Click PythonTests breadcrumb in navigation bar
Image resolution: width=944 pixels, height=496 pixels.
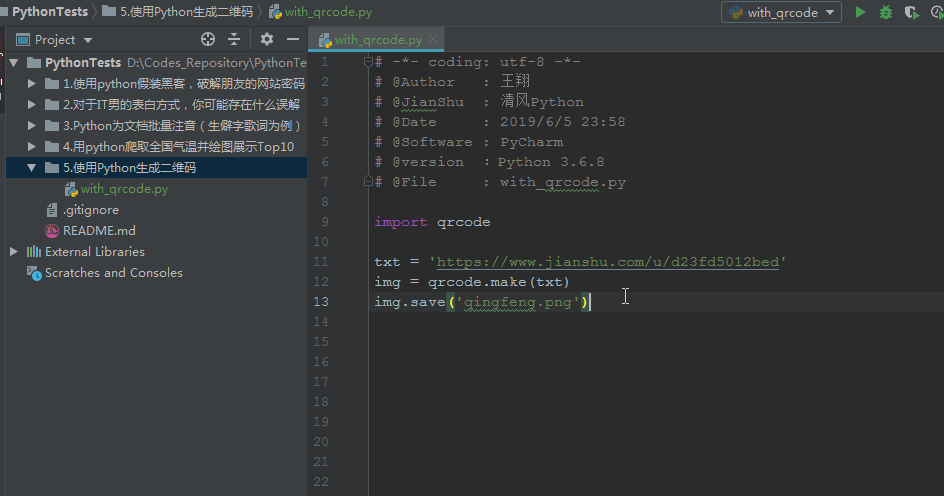pos(49,11)
